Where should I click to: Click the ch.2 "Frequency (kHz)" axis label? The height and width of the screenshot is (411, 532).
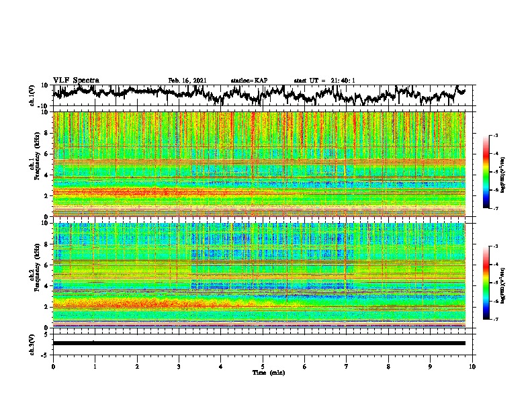click(37, 267)
